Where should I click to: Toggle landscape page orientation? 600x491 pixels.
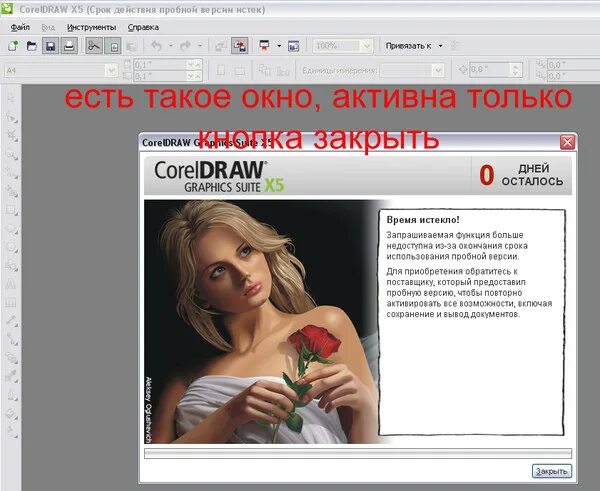coord(240,70)
